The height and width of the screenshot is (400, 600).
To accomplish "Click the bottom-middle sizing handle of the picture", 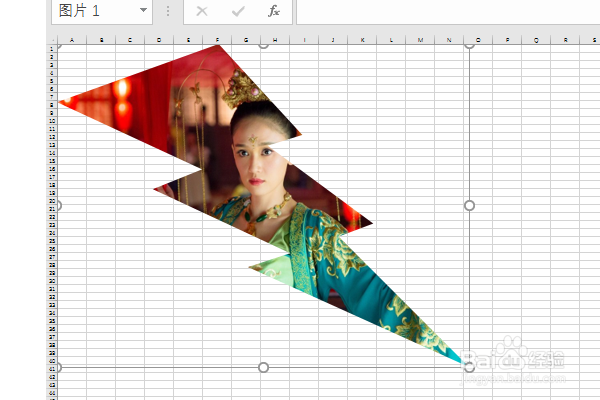I will (x=263, y=367).
